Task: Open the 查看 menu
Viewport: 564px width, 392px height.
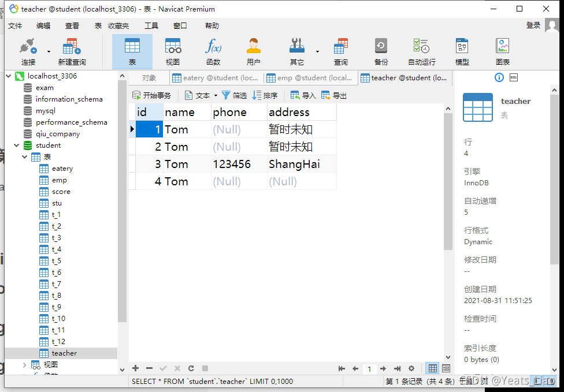Action: (72, 26)
